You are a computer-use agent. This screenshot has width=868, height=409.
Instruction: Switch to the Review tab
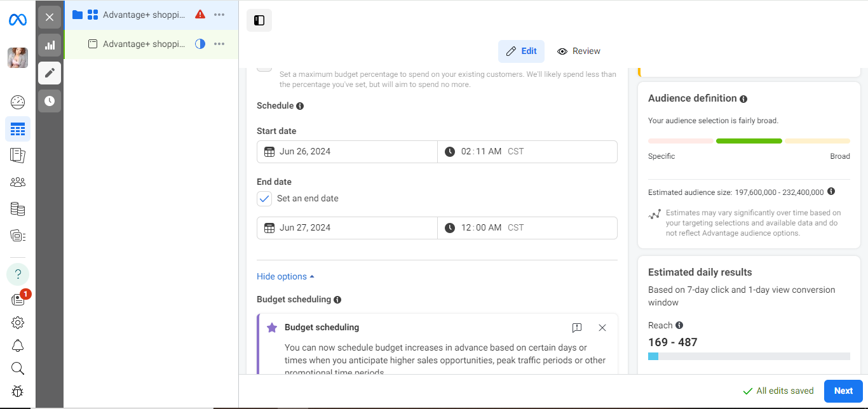pos(579,51)
